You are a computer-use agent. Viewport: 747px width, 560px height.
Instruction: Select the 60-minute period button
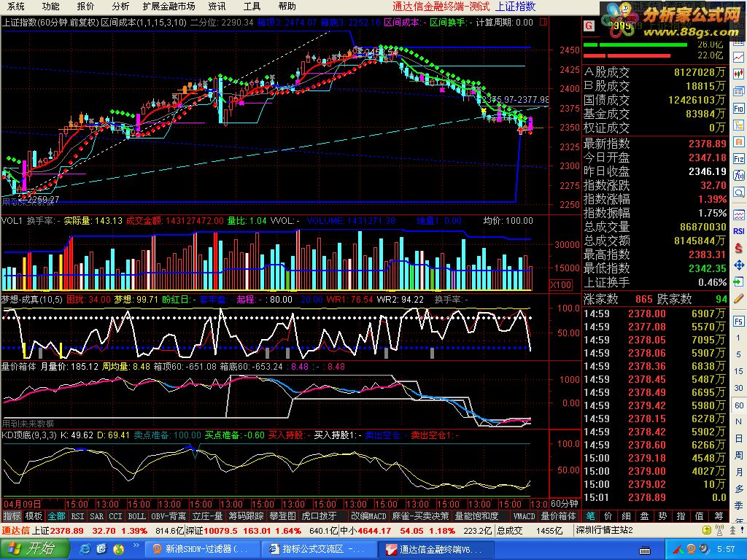(x=739, y=405)
